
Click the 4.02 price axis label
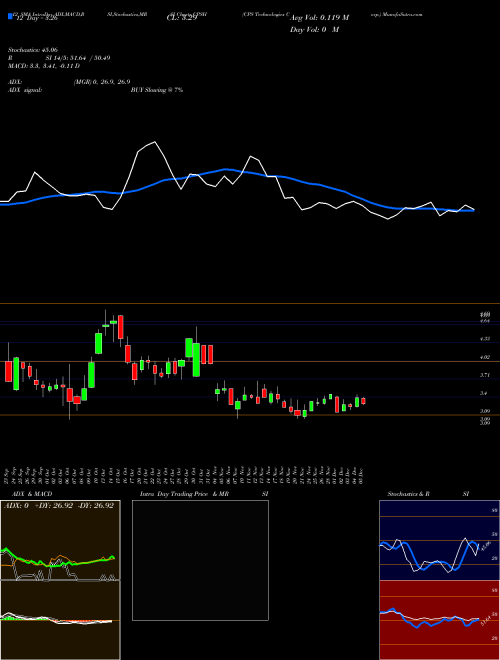click(485, 357)
